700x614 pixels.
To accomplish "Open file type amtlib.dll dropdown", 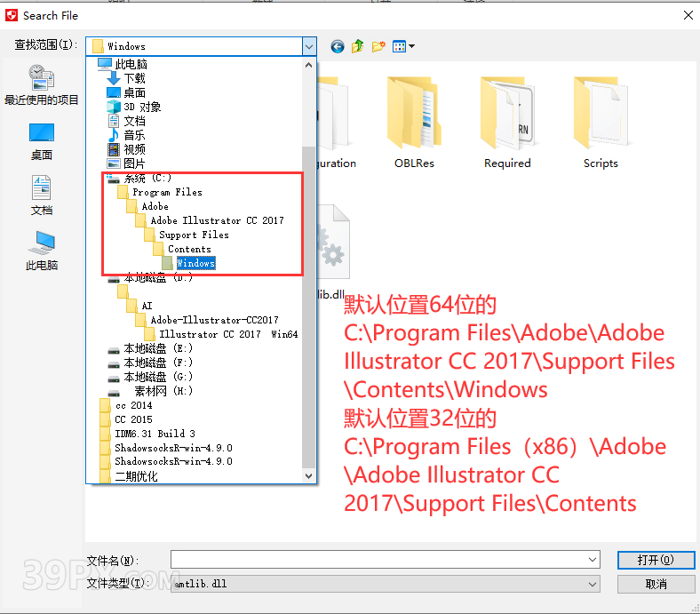I will click(386, 584).
